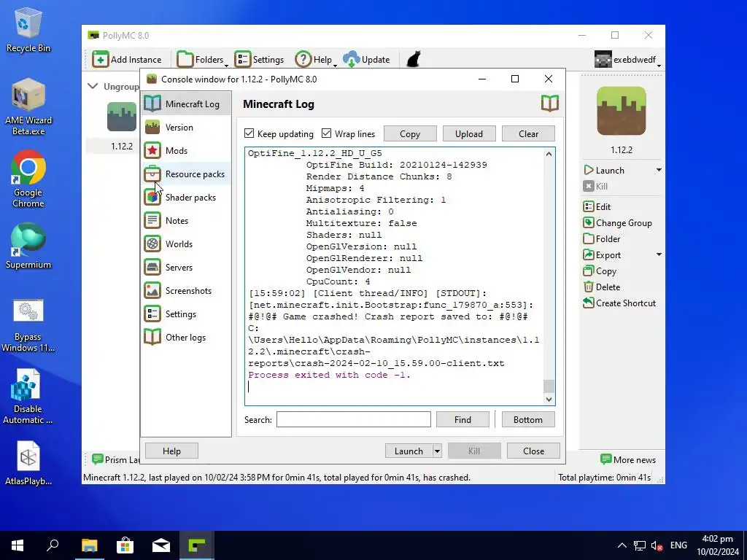Click Edit instance icon in right panel

(x=589, y=206)
